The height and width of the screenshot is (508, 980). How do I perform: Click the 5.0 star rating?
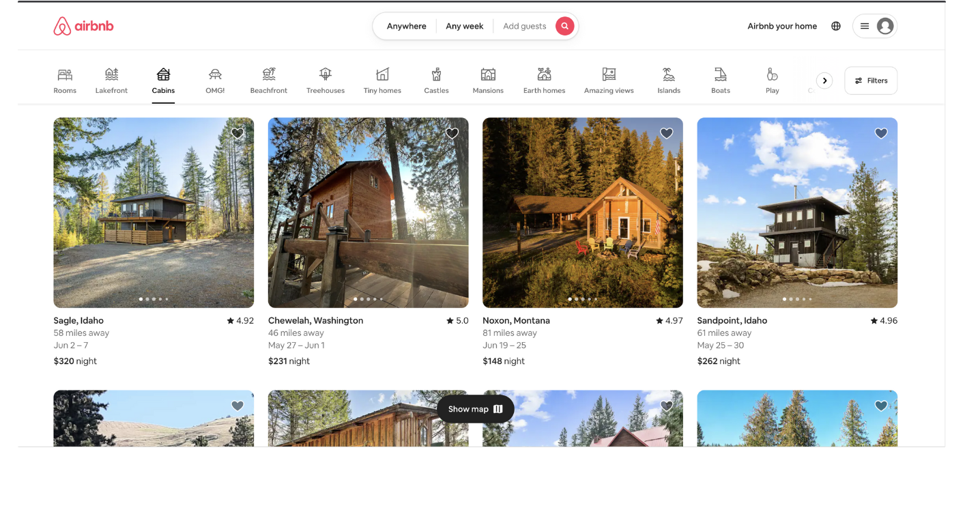[x=457, y=320]
